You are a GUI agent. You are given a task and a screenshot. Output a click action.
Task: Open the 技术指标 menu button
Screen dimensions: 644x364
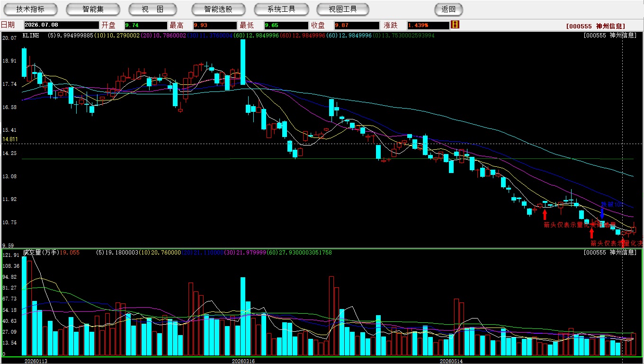[x=30, y=9]
